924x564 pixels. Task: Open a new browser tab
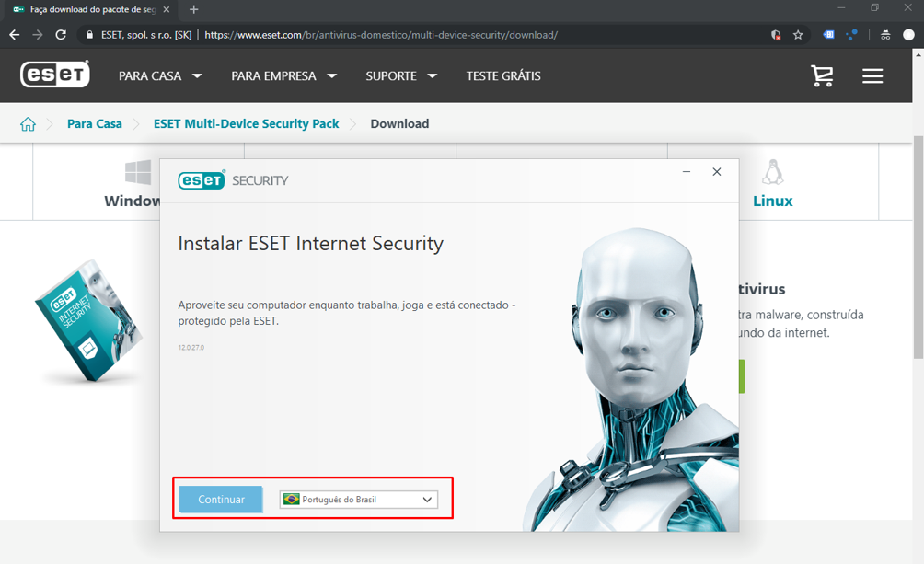coord(193,9)
